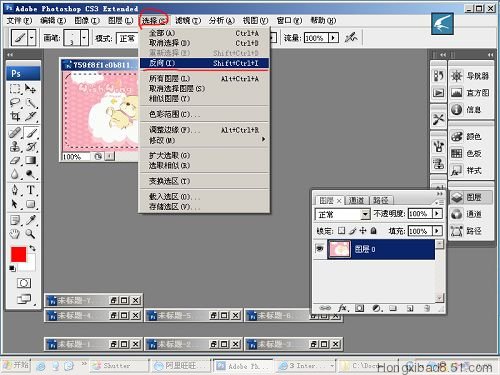500x375 pixels.
Task: Select the Healing Brush tool
Action: 15,133
